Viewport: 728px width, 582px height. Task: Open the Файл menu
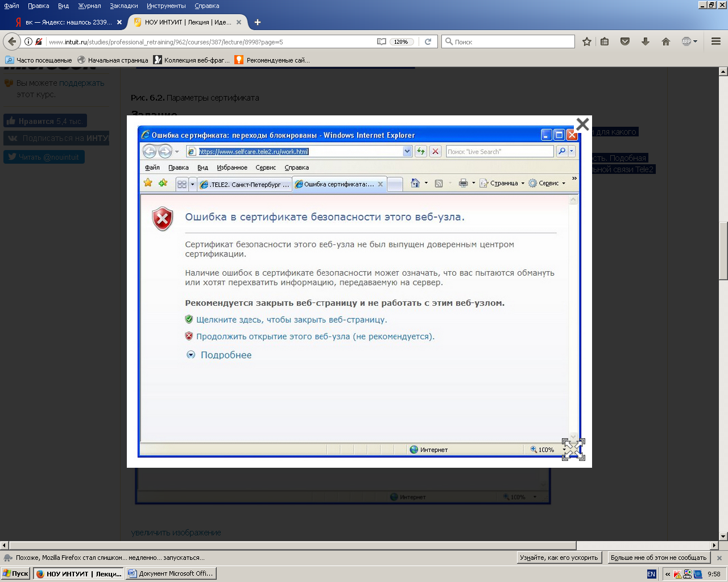click(11, 6)
